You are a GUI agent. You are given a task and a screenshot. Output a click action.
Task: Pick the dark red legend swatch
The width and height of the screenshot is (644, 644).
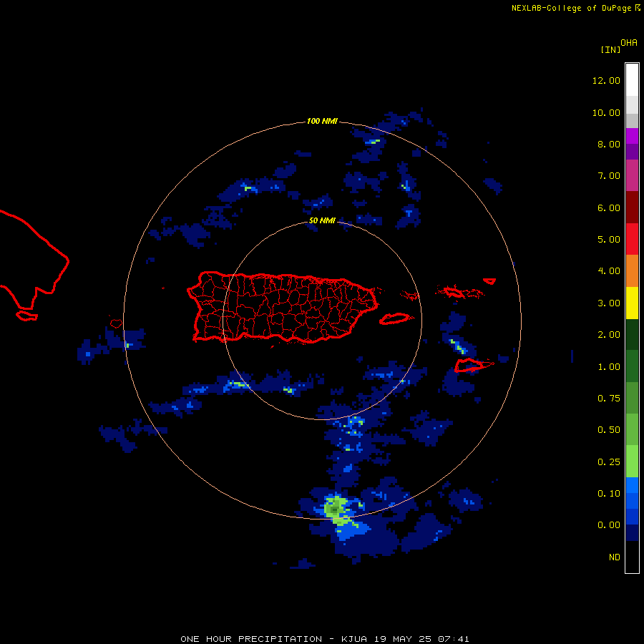point(632,208)
